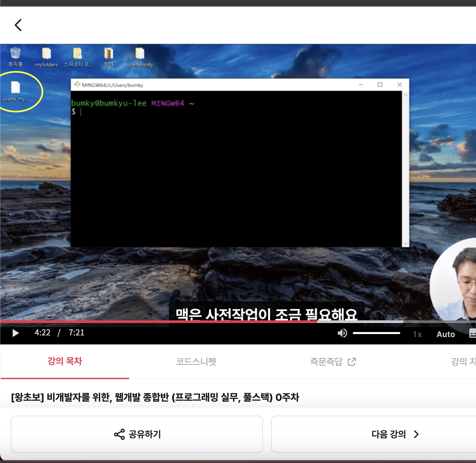Click the 4:22 elapsed time display
This screenshot has width=476, height=463.
[42, 333]
